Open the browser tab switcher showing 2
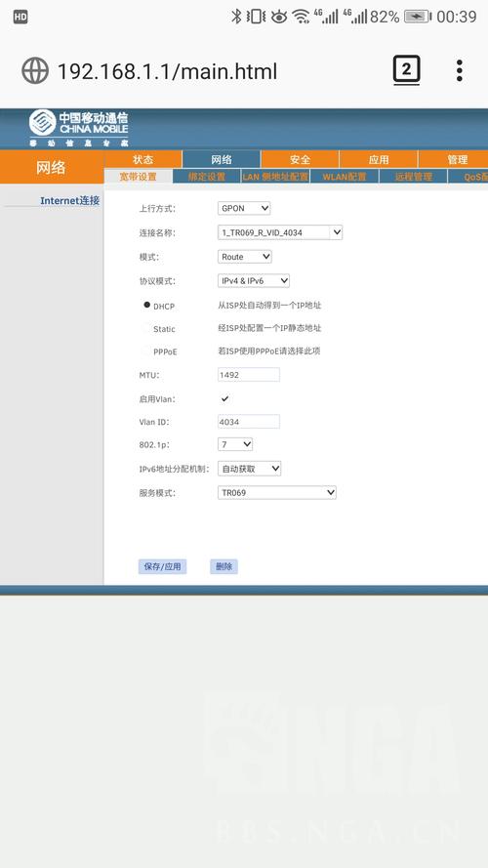 pos(407,70)
